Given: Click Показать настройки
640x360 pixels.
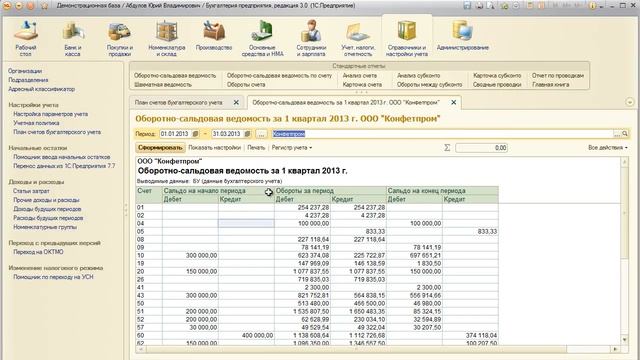Looking at the screenshot, I should point(214,148).
